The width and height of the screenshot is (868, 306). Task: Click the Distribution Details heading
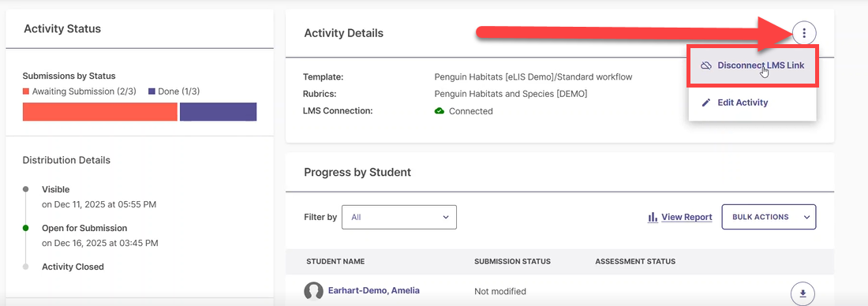point(66,160)
